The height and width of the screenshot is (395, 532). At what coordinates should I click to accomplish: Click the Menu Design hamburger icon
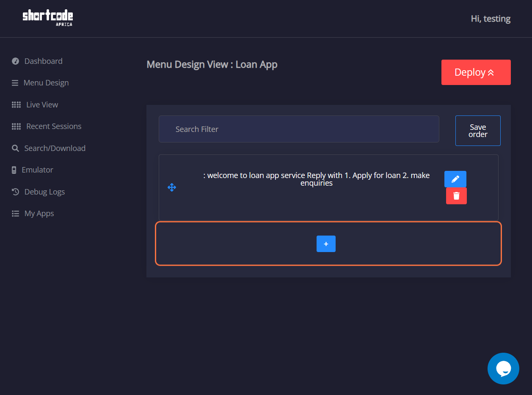(x=15, y=83)
